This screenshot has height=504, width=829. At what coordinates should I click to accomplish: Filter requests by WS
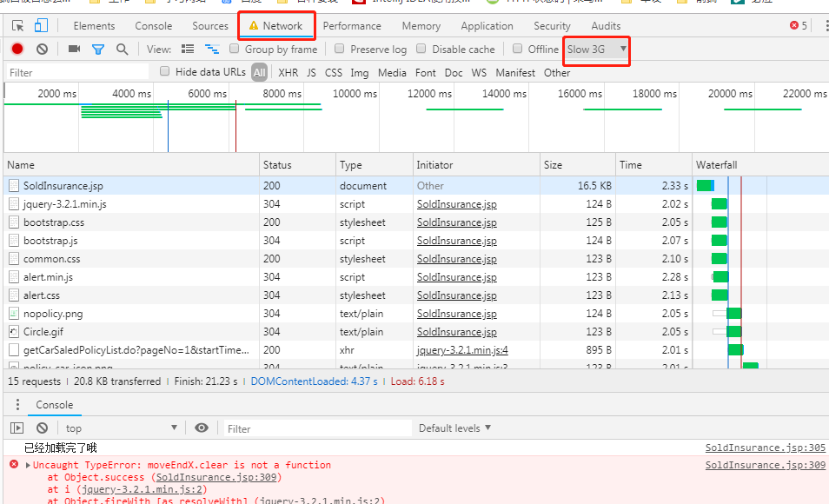pyautogui.click(x=479, y=72)
